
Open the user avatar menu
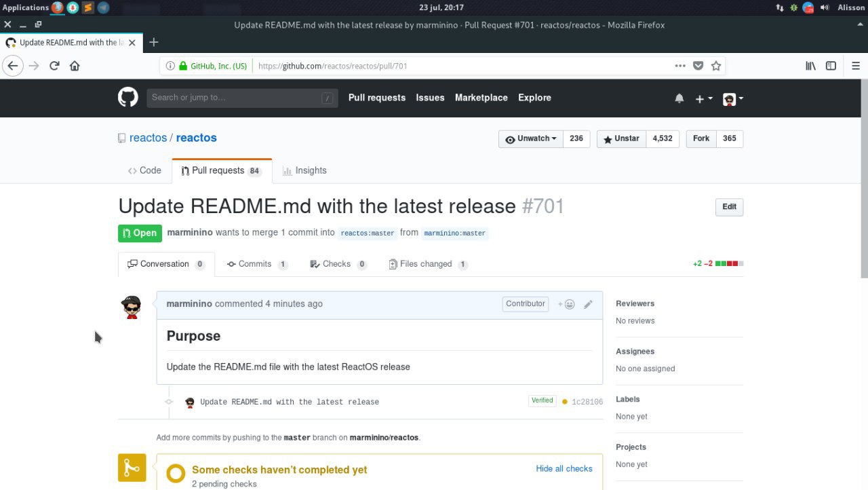coord(732,98)
